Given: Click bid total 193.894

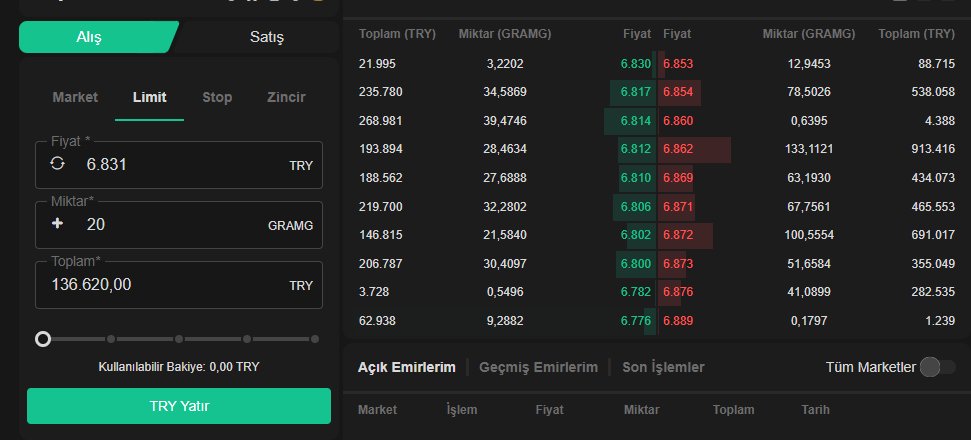Looking at the screenshot, I should click(x=380, y=149).
